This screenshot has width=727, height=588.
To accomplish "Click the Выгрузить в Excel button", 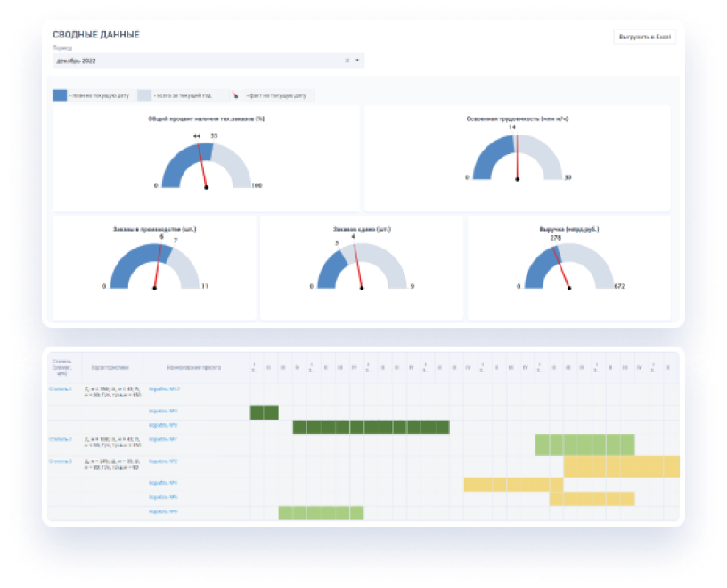I will (x=644, y=37).
